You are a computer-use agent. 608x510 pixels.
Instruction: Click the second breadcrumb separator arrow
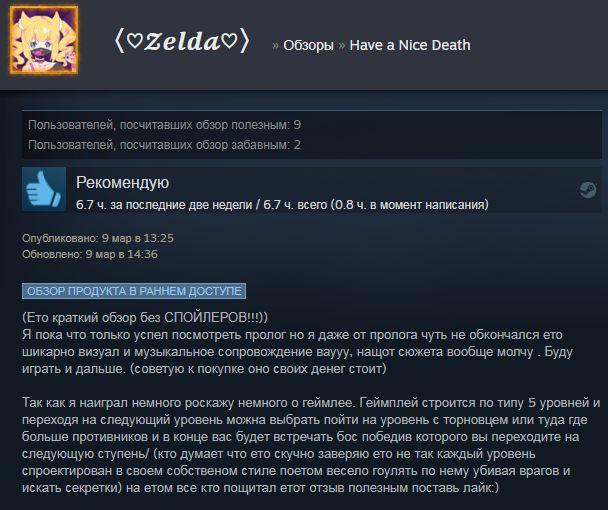click(342, 46)
